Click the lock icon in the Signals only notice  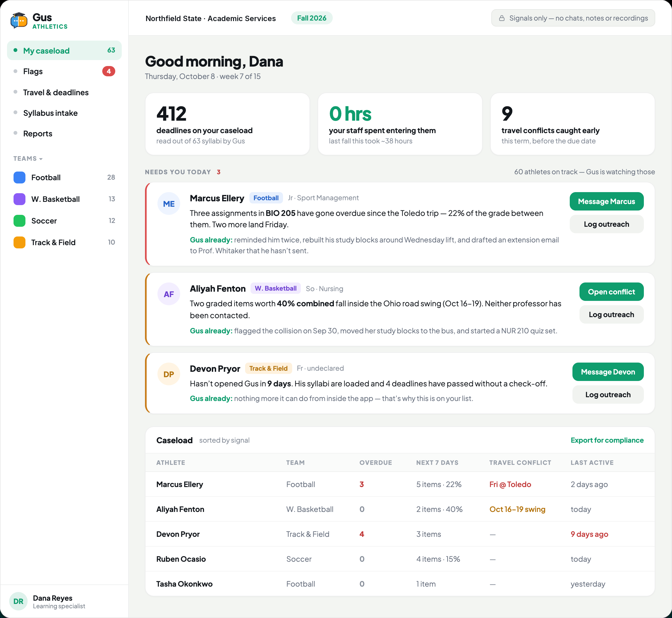click(502, 18)
